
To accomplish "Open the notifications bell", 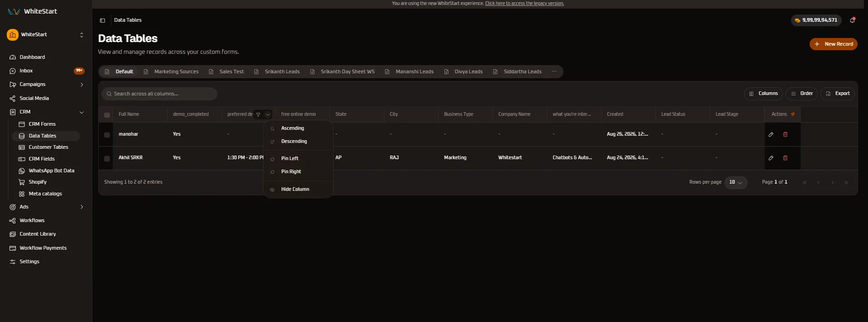I will pyautogui.click(x=852, y=20).
